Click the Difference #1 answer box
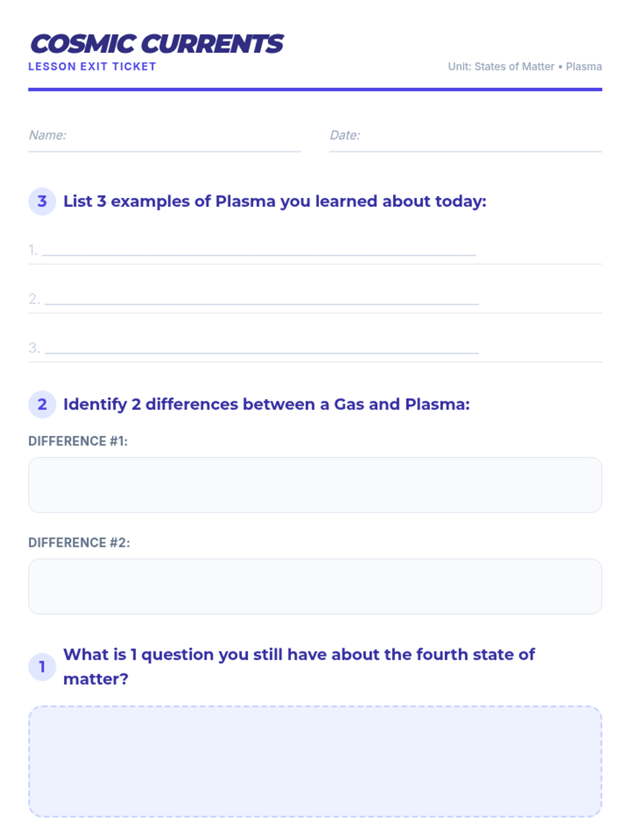 [x=315, y=485]
